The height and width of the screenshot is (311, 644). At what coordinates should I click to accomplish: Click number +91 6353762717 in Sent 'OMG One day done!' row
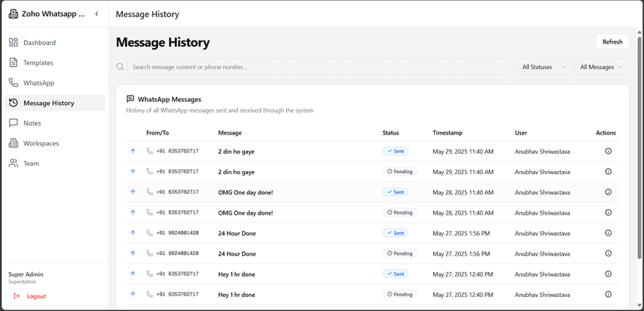(177, 192)
